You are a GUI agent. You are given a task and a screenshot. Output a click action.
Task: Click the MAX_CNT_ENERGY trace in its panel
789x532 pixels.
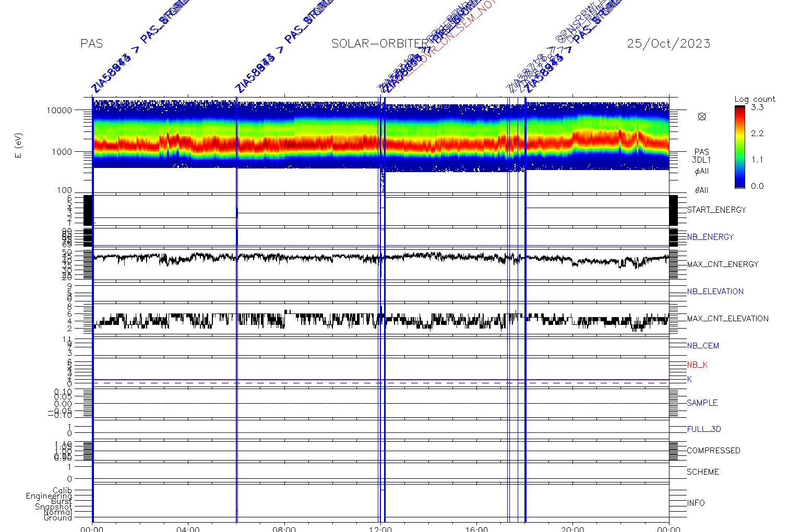(381, 258)
